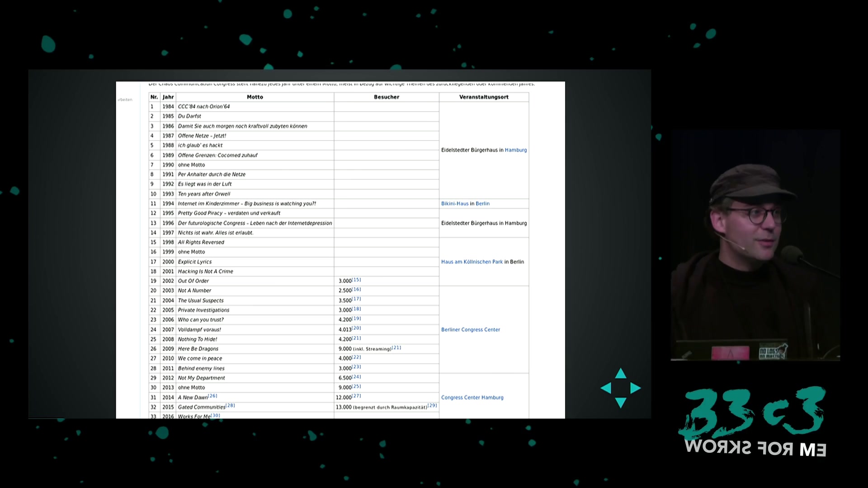Click footnote reference [19] in 2006 row
The image size is (868, 488).
(357, 318)
